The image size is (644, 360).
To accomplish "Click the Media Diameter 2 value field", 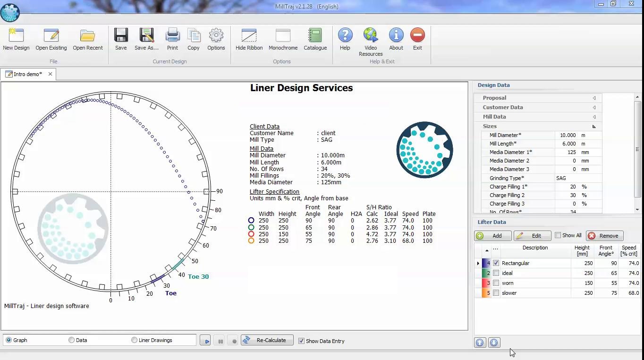I will pyautogui.click(x=578, y=161).
